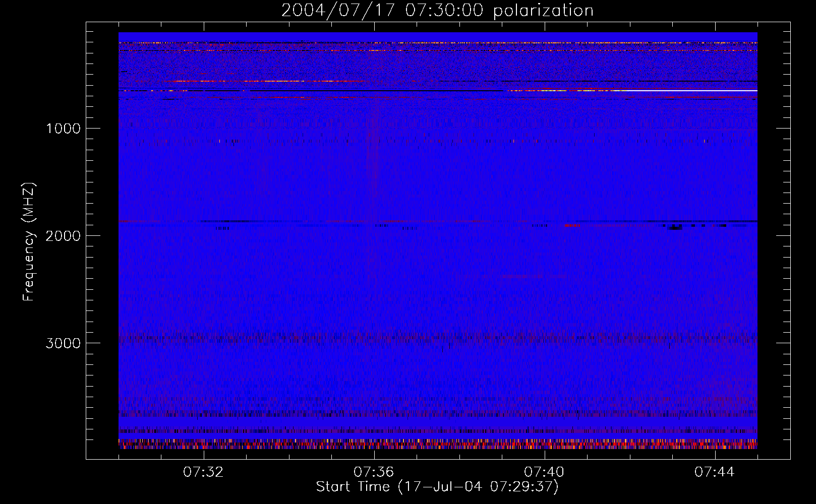
Task: Click the 1000 frequency tick label
Action: tap(64, 129)
